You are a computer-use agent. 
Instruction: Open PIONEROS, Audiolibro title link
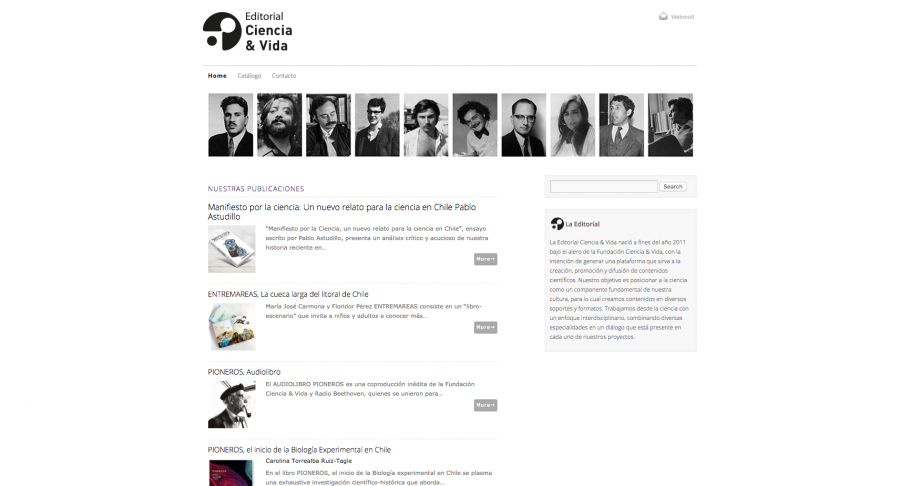pyautogui.click(x=244, y=372)
